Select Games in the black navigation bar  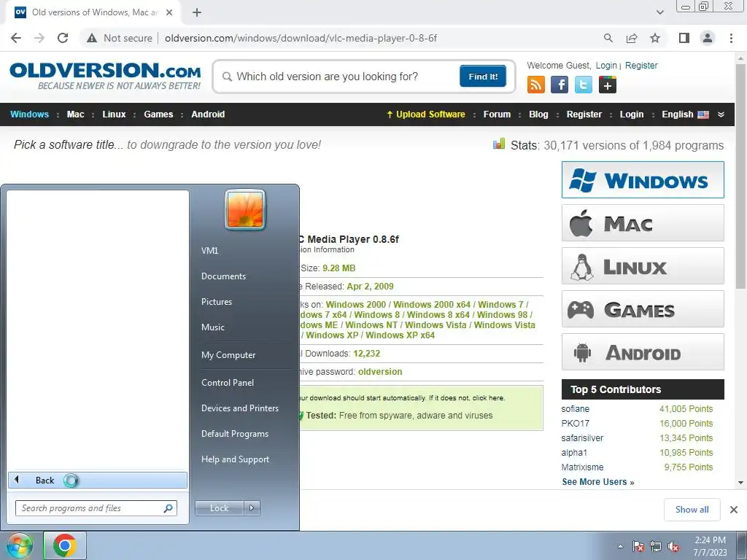tap(158, 114)
